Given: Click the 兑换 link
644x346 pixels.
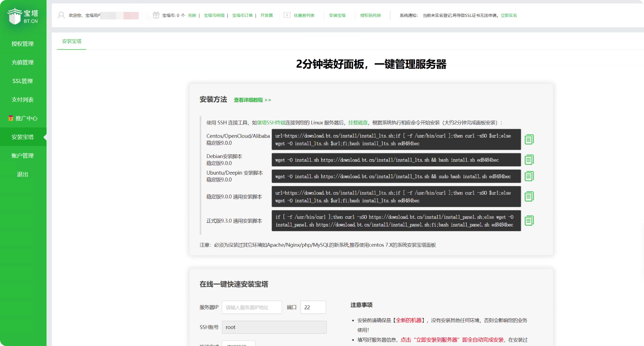Looking at the screenshot, I should click(192, 15).
